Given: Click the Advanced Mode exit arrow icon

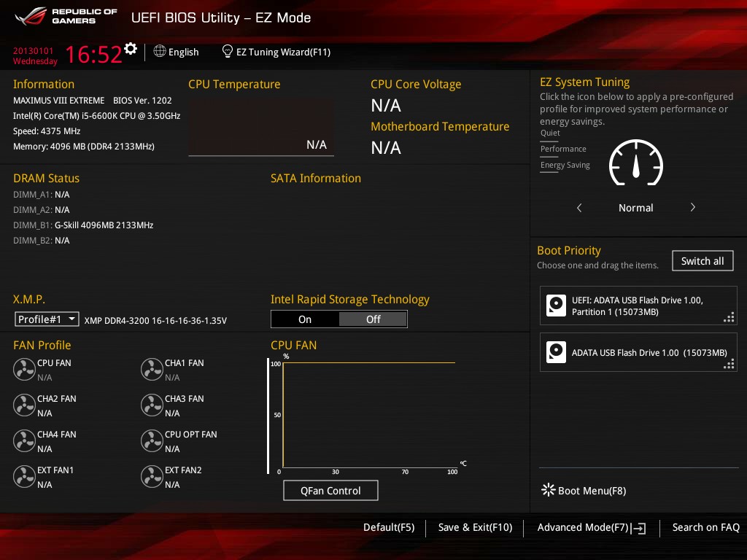Looking at the screenshot, I should coord(639,528).
